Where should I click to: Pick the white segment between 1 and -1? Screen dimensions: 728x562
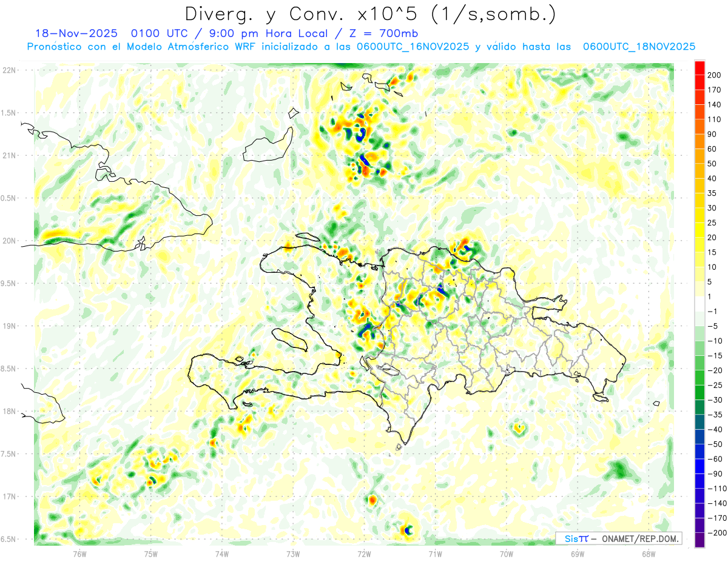tap(699, 304)
